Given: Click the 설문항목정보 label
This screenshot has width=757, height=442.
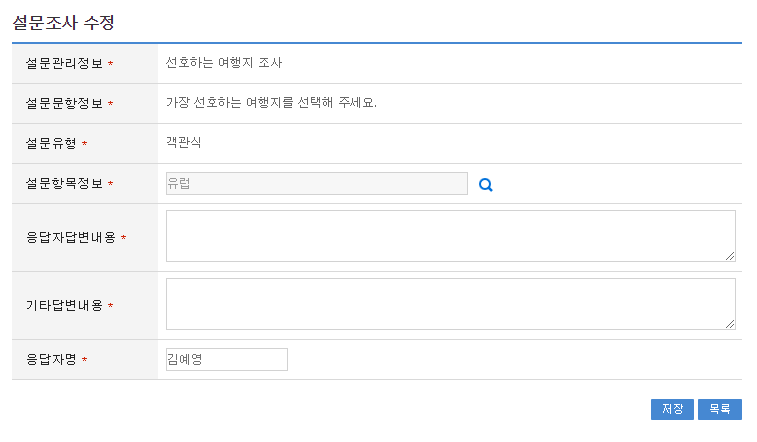Looking at the screenshot, I should (65, 184).
